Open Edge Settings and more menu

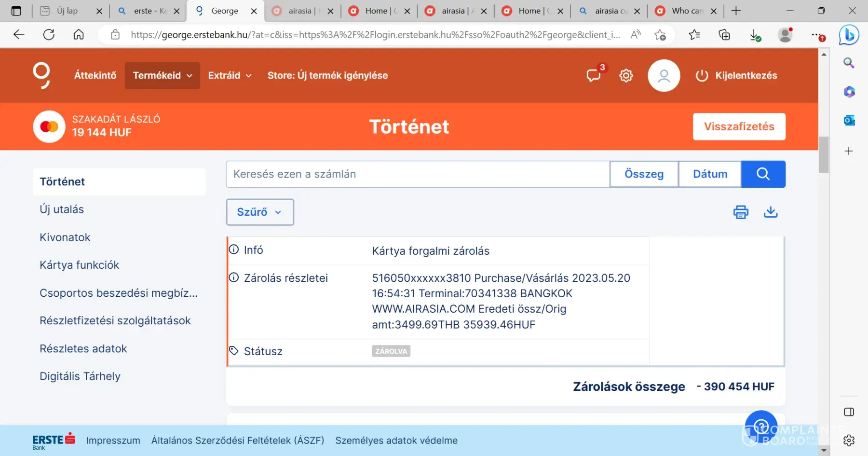[x=817, y=35]
